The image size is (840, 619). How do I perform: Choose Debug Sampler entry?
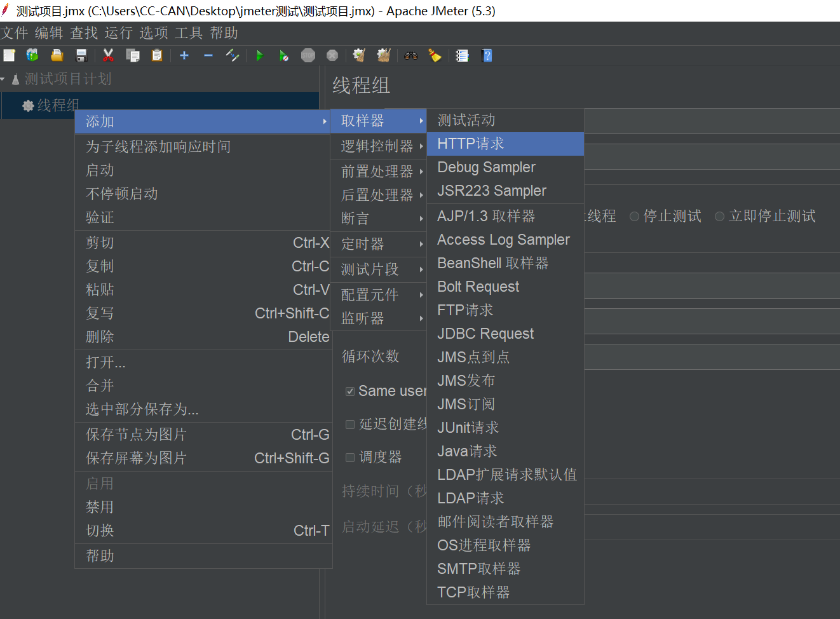pos(505,167)
